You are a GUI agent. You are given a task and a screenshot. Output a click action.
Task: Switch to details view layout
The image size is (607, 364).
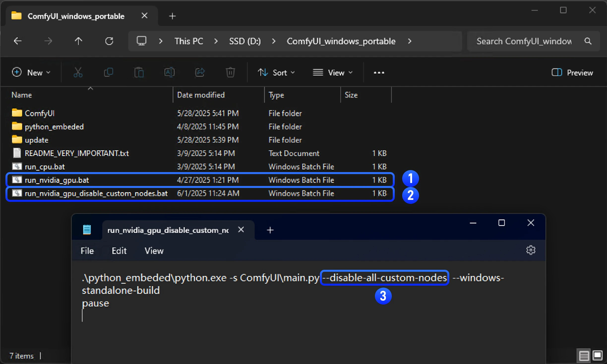coord(584,356)
